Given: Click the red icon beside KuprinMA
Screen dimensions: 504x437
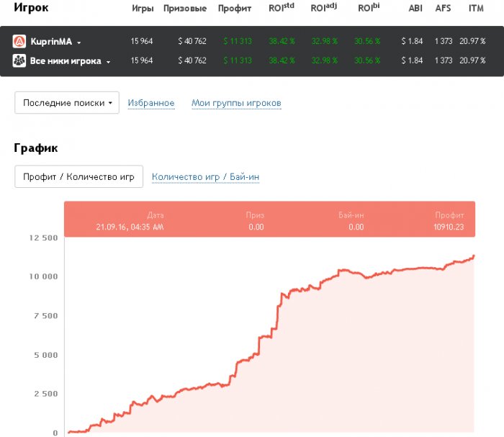Looking at the screenshot, I should coord(19,42).
